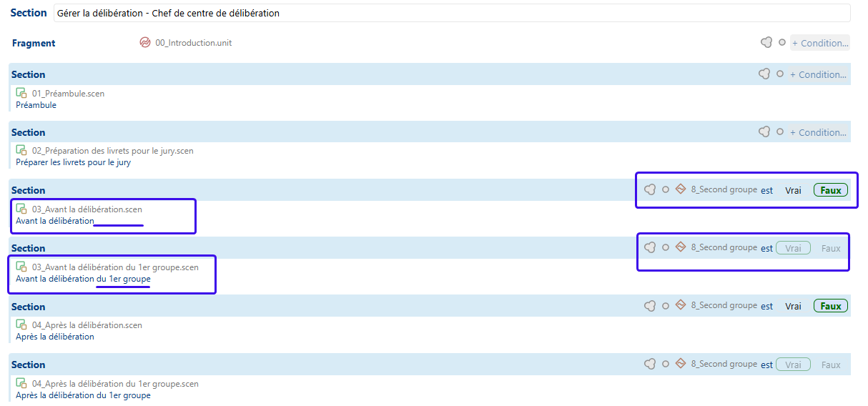Click the small circle in the Fragment row
The height and width of the screenshot is (406, 868).
tap(782, 43)
